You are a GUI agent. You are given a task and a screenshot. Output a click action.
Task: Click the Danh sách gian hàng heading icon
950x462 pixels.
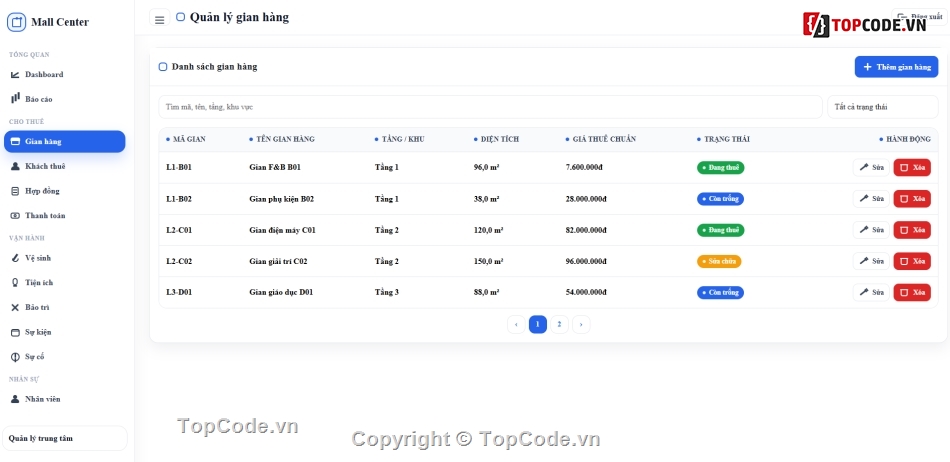[163, 67]
